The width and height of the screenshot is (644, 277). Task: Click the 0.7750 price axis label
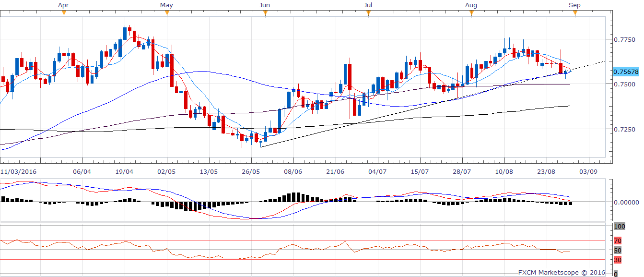[x=625, y=40]
